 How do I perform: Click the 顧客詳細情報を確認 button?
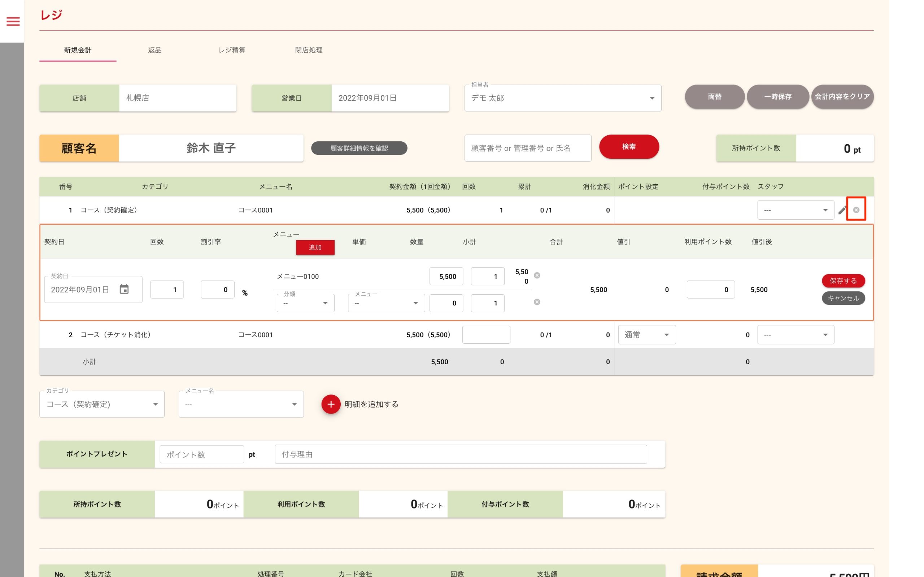pos(359,148)
